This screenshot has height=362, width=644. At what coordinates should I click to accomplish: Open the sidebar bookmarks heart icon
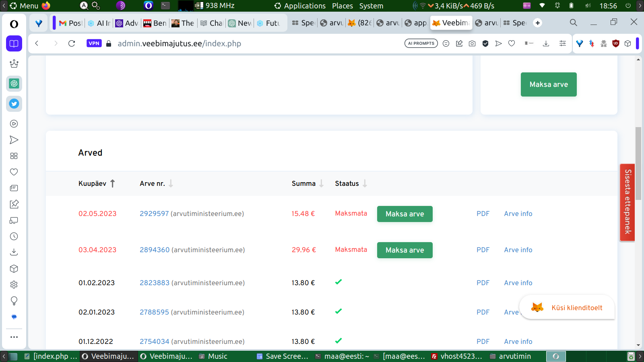[14, 172]
